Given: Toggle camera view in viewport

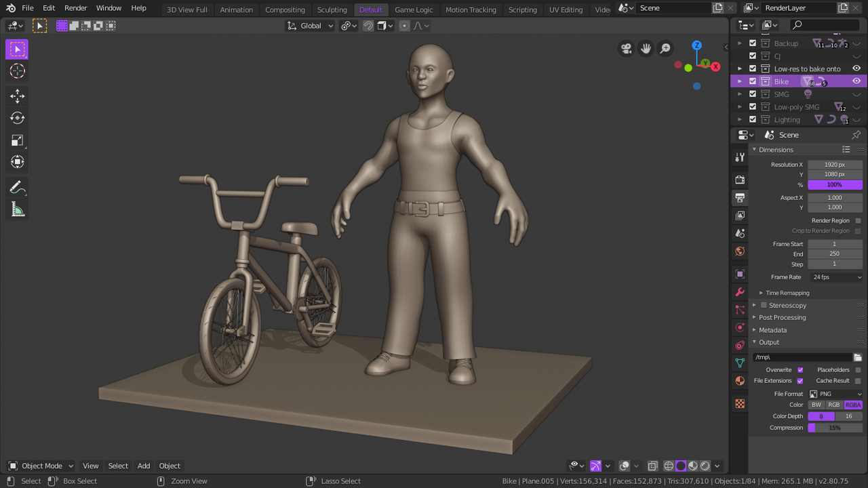Looking at the screenshot, I should (x=627, y=48).
